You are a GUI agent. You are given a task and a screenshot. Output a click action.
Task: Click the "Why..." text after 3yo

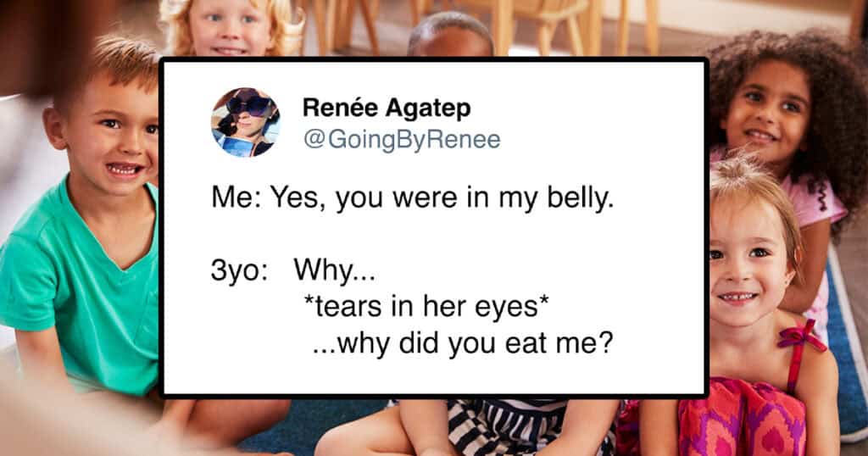pyautogui.click(x=334, y=273)
